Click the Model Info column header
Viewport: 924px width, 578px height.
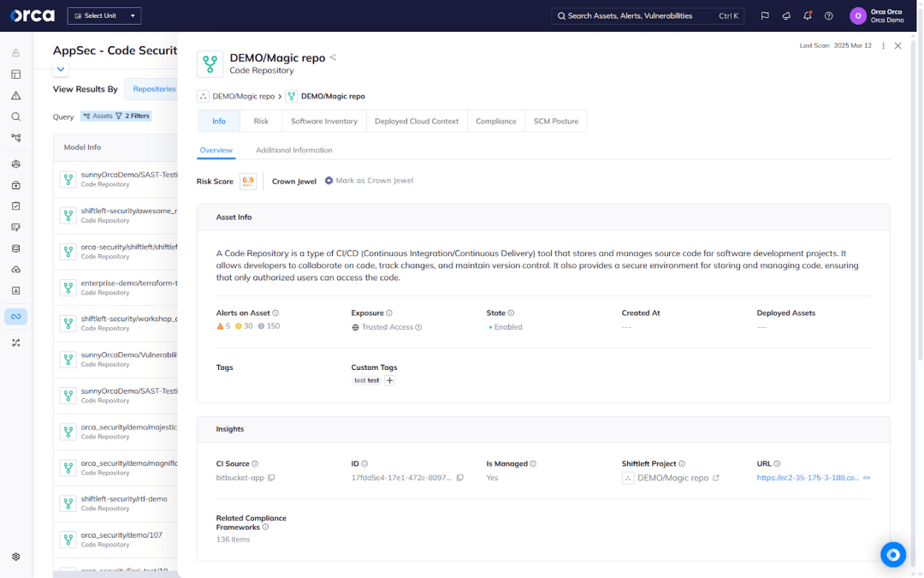pos(82,147)
